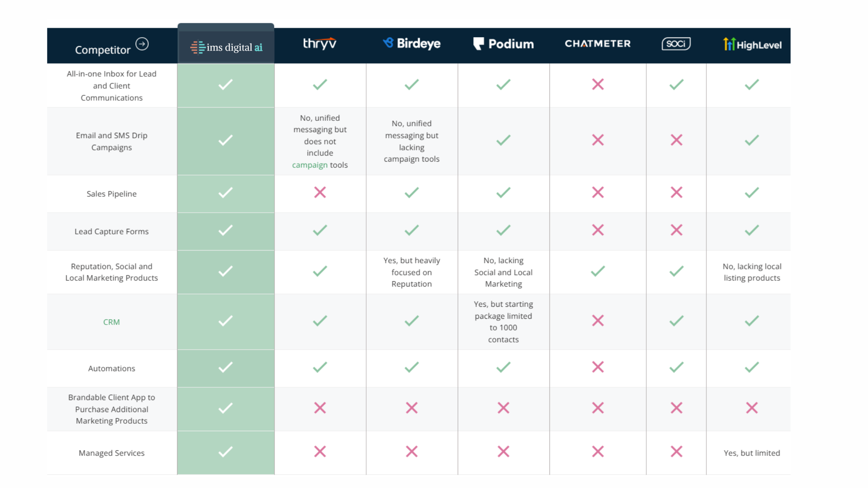Click the 'Yes, but limited' HighLevel cell
Viewport: 868px width, 488px height.
[x=752, y=453]
